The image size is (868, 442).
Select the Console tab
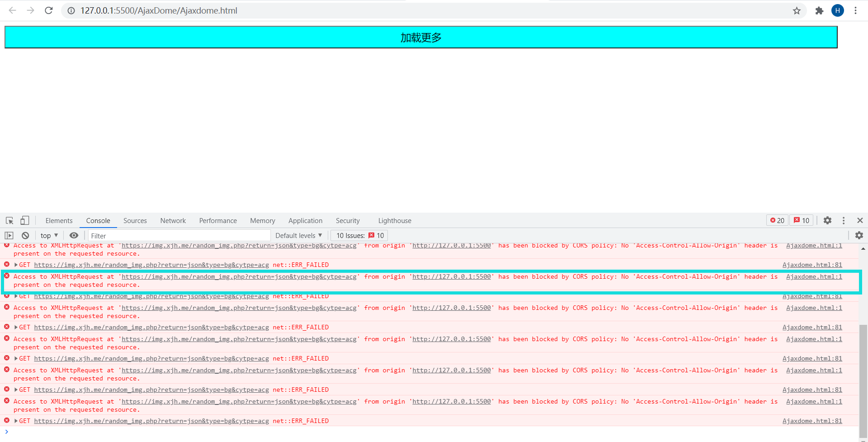pos(98,220)
